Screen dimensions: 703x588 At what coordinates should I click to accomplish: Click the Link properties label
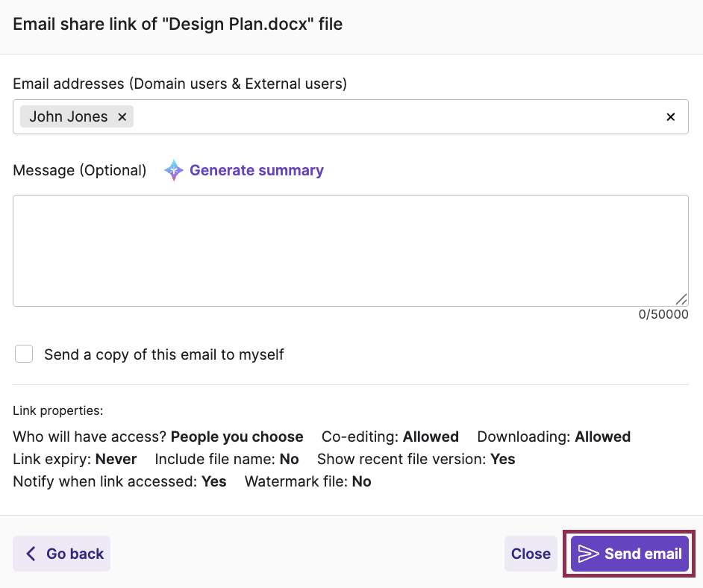click(57, 410)
